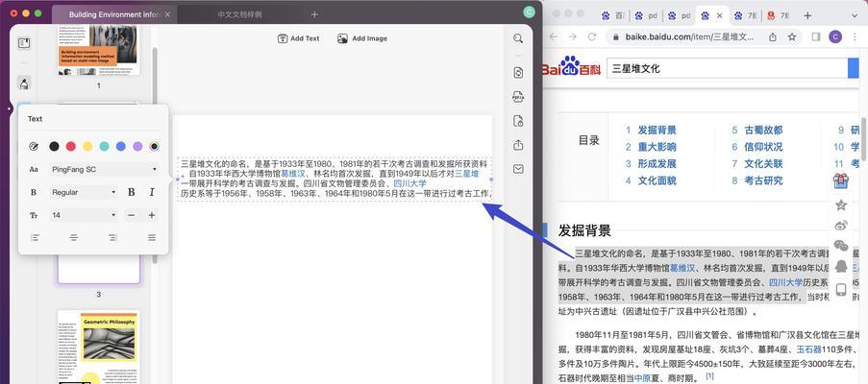Open the reader mode icon in UPDF sidebar
Screen dimensions: 868x384
(x=24, y=43)
